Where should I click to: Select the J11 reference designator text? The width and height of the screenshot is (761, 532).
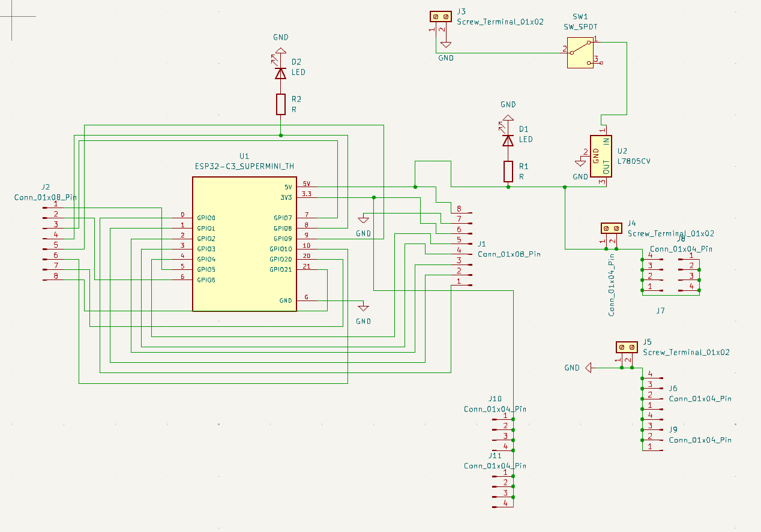click(x=495, y=456)
